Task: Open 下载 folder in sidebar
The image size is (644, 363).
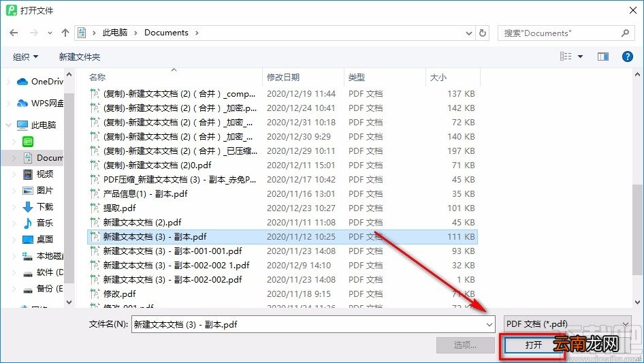Action: 38,207
